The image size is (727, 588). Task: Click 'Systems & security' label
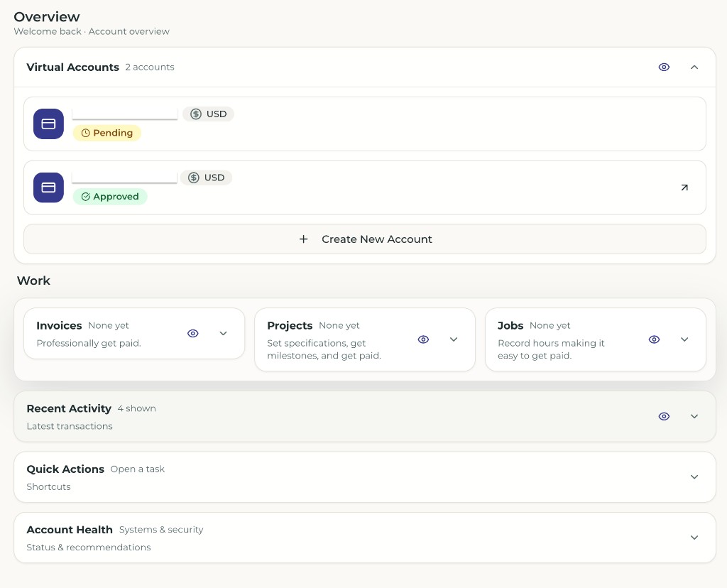click(161, 530)
